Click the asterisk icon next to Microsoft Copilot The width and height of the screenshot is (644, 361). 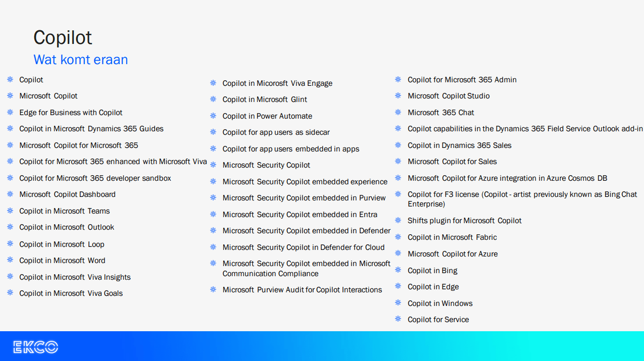pyautogui.click(x=9, y=96)
